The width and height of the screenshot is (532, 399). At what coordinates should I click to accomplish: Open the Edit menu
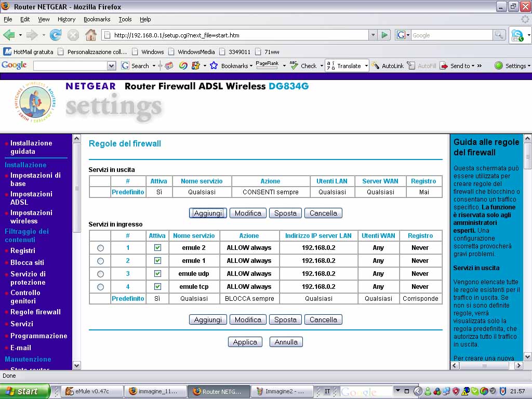point(25,19)
